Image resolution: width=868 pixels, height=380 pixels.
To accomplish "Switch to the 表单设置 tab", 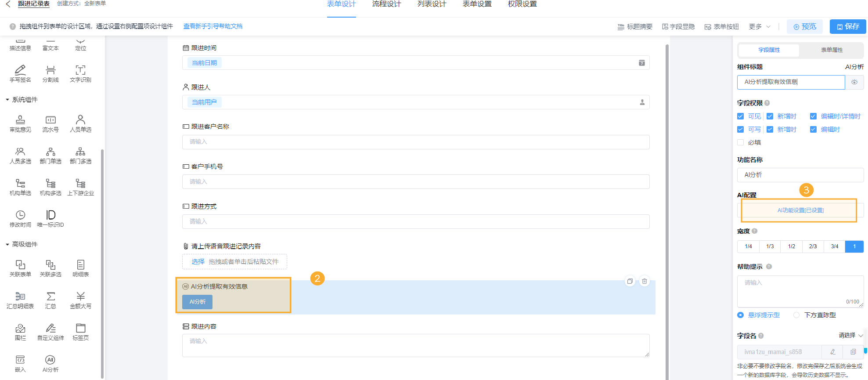I will click(477, 4).
